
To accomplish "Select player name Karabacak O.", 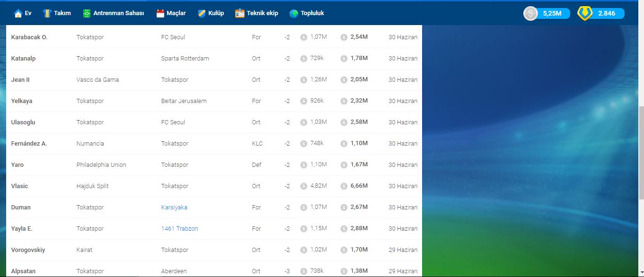I will coord(29,37).
